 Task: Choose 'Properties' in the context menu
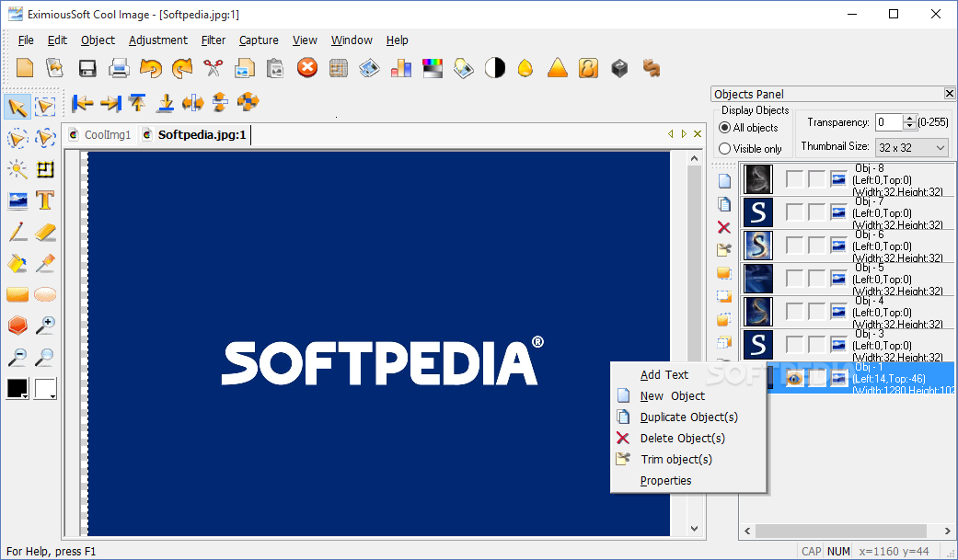click(688, 481)
